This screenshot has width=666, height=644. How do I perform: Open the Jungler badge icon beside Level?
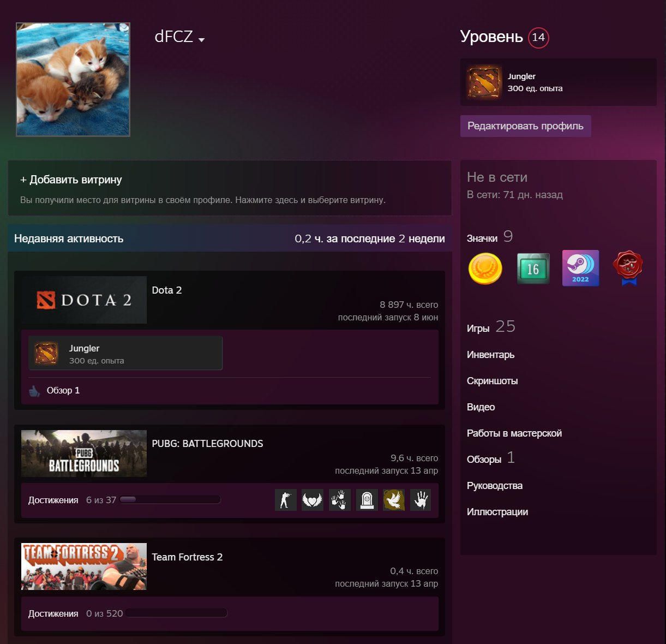click(484, 82)
